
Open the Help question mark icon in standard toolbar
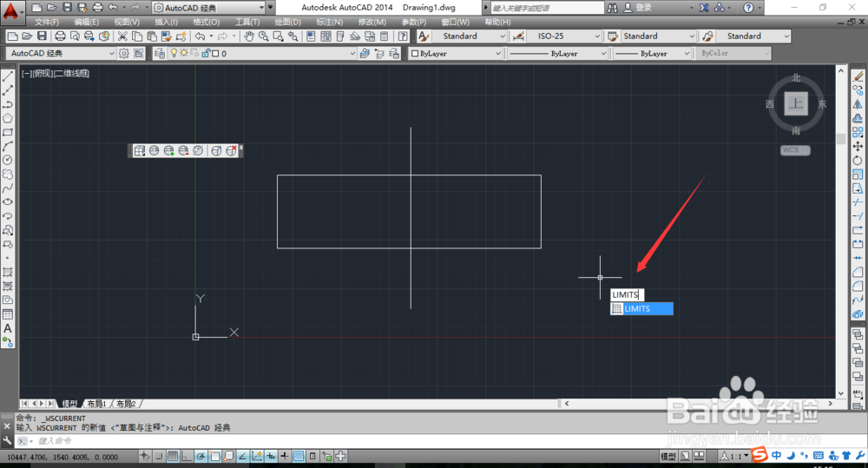pyautogui.click(x=403, y=36)
